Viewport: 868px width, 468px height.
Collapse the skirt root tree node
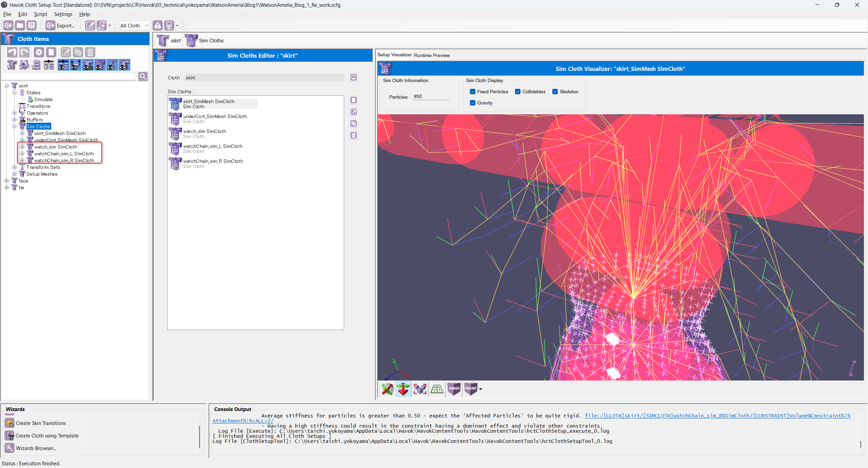6,86
